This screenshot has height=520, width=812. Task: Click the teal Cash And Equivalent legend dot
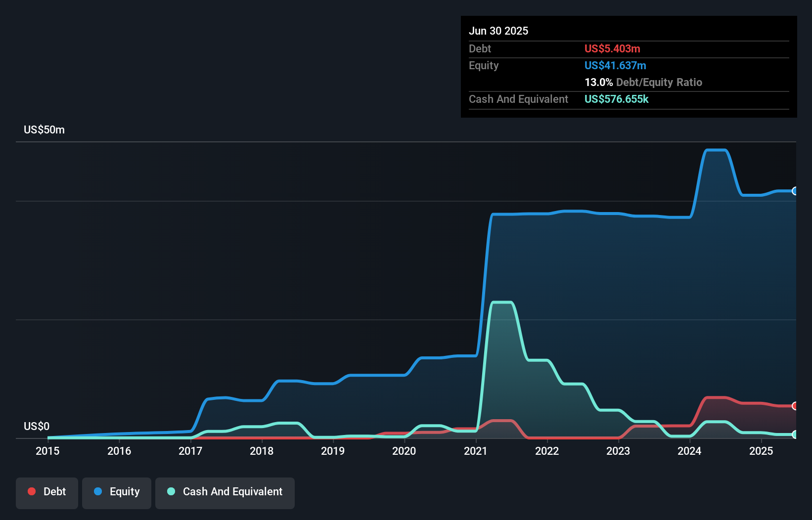[171, 491]
